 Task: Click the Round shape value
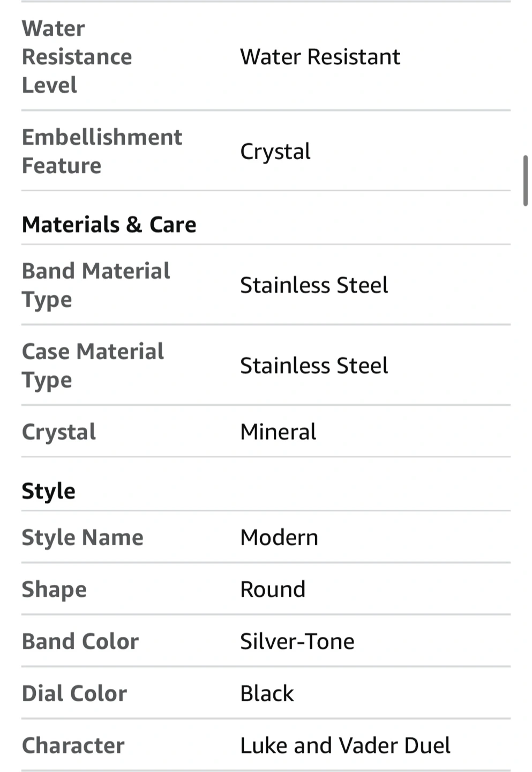[273, 589]
